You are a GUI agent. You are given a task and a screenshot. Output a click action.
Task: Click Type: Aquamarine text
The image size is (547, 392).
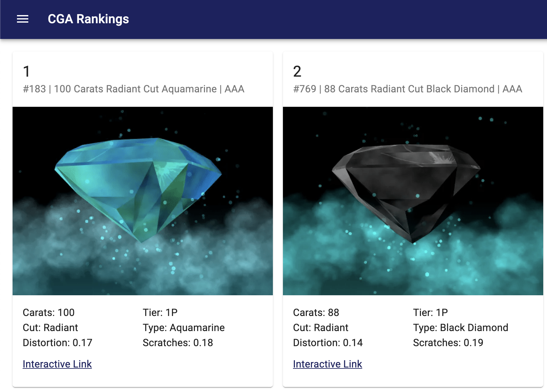[184, 328]
